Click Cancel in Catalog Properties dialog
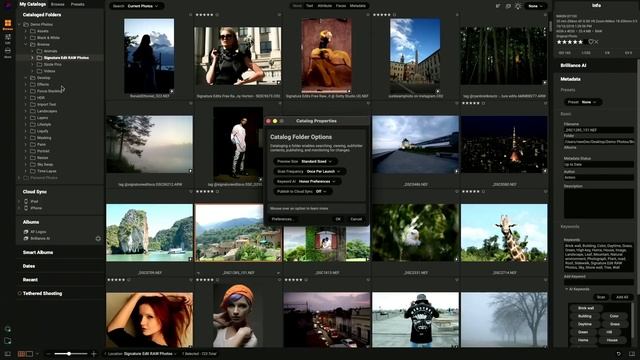Screen dimensions: 640x360 click(x=356, y=219)
